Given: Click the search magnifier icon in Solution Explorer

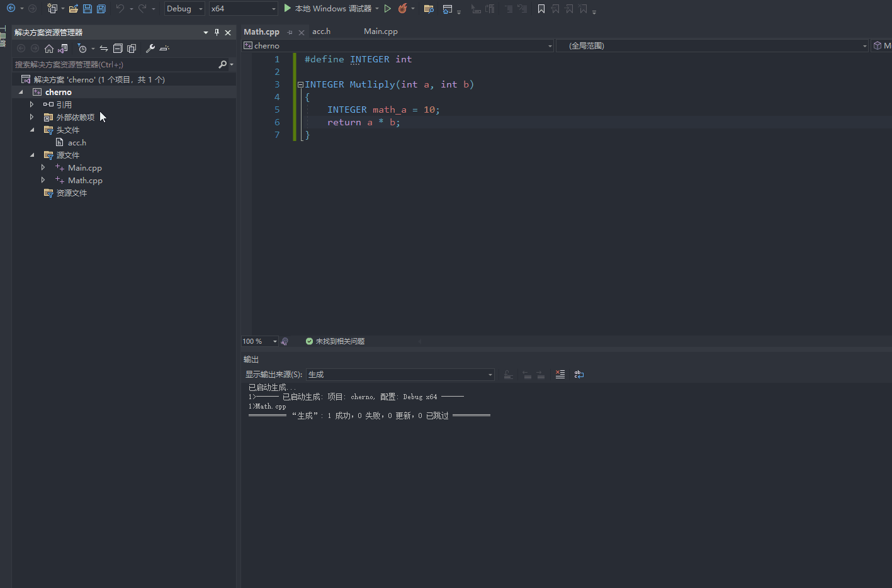Looking at the screenshot, I should [x=222, y=64].
